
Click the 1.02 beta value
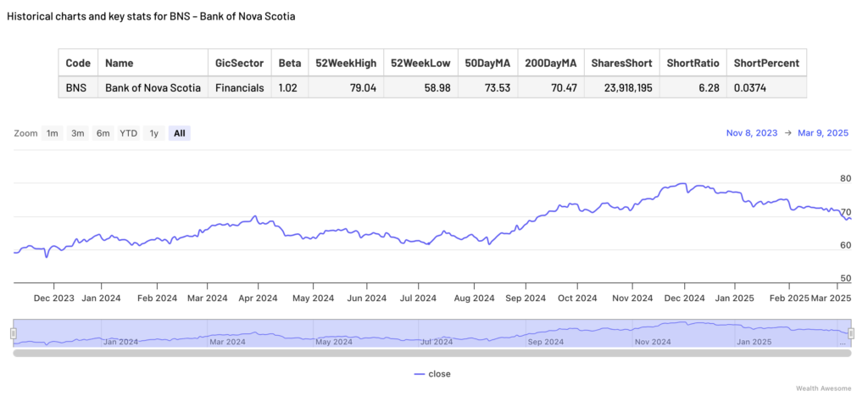point(290,87)
